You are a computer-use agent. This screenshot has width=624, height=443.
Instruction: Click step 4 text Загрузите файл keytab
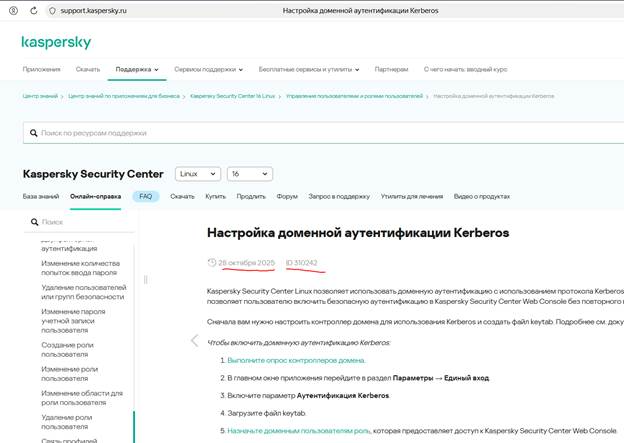point(266,413)
